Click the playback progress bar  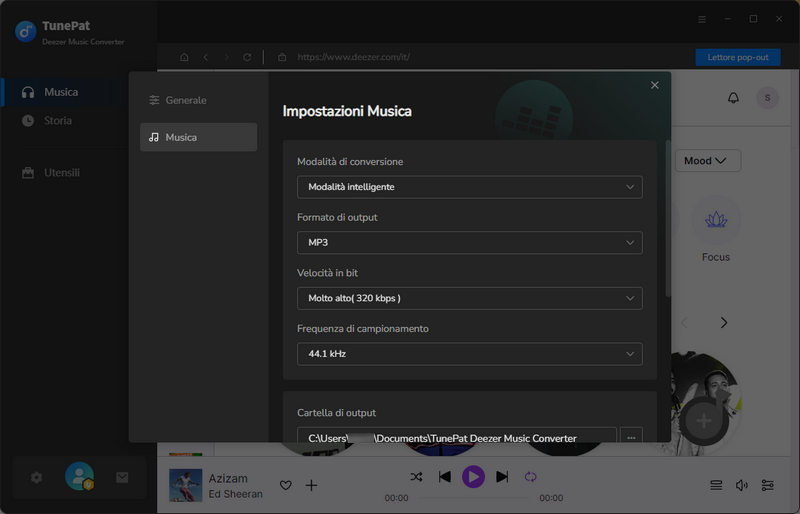473,498
